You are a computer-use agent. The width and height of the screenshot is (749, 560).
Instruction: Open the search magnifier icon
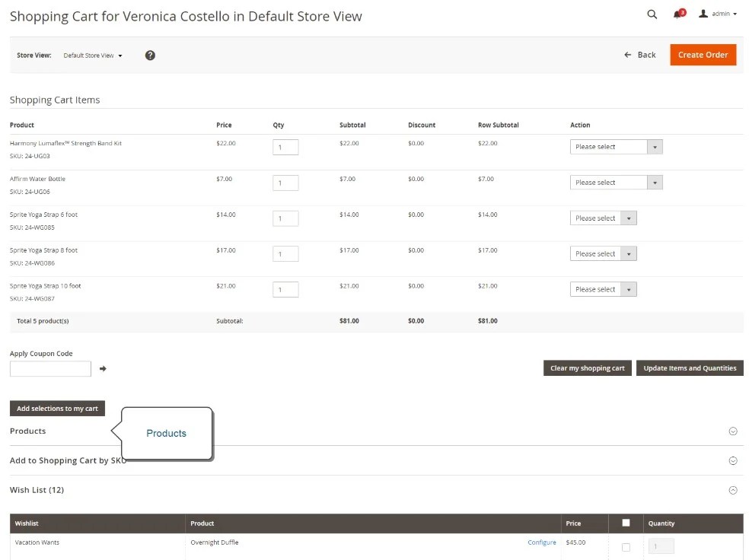coord(652,14)
